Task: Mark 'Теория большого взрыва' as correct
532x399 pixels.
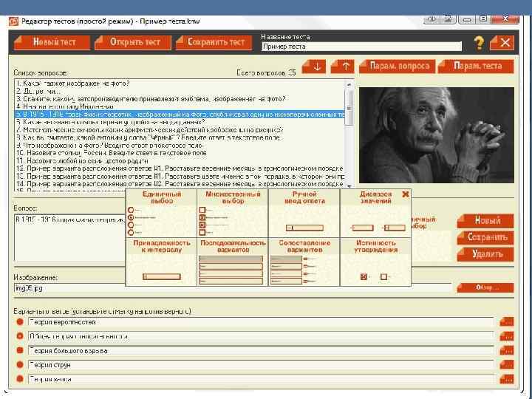Action: (20, 350)
